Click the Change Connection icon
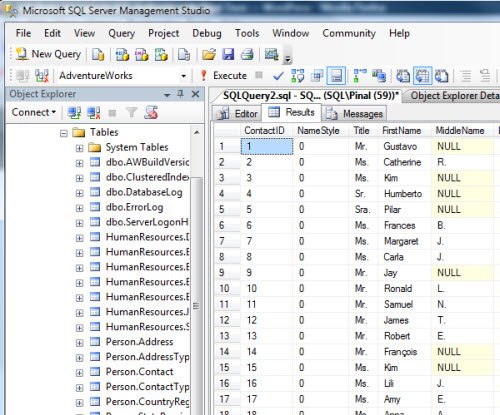This screenshot has height=415, width=500. click(x=42, y=76)
